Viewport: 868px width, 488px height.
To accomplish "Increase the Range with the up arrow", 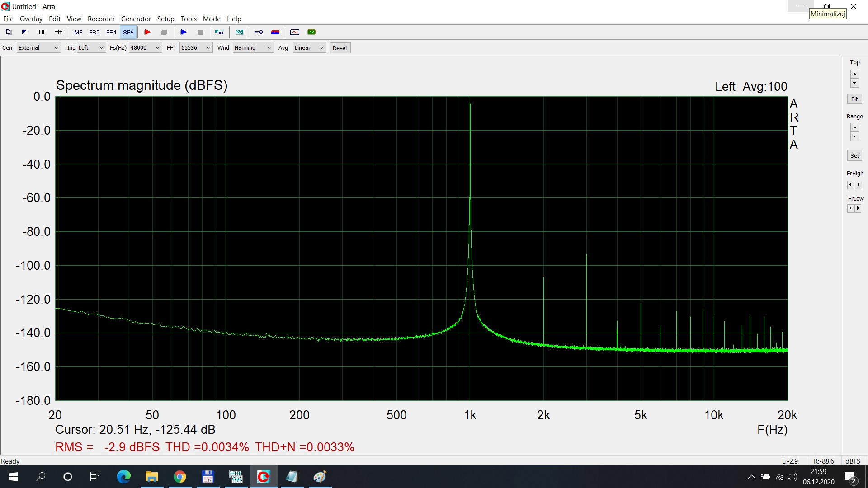I will point(854,128).
